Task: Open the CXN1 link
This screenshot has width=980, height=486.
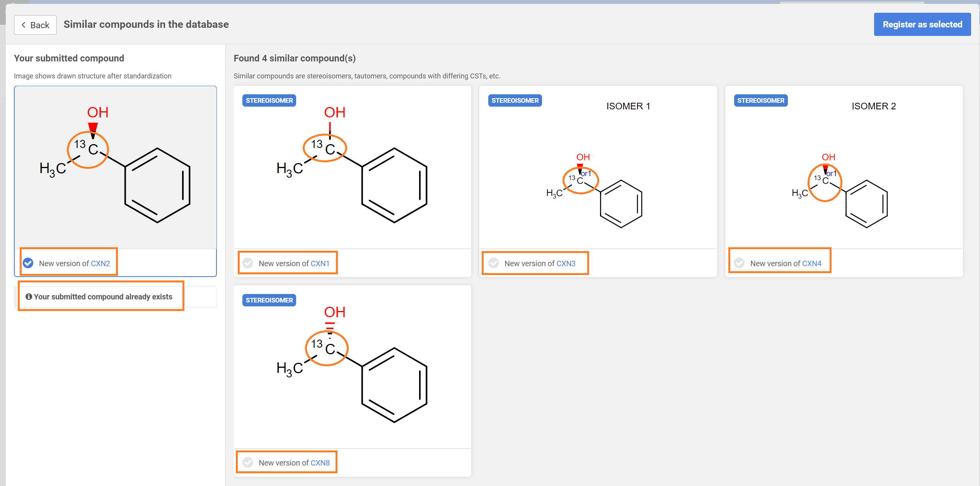Action: [320, 263]
